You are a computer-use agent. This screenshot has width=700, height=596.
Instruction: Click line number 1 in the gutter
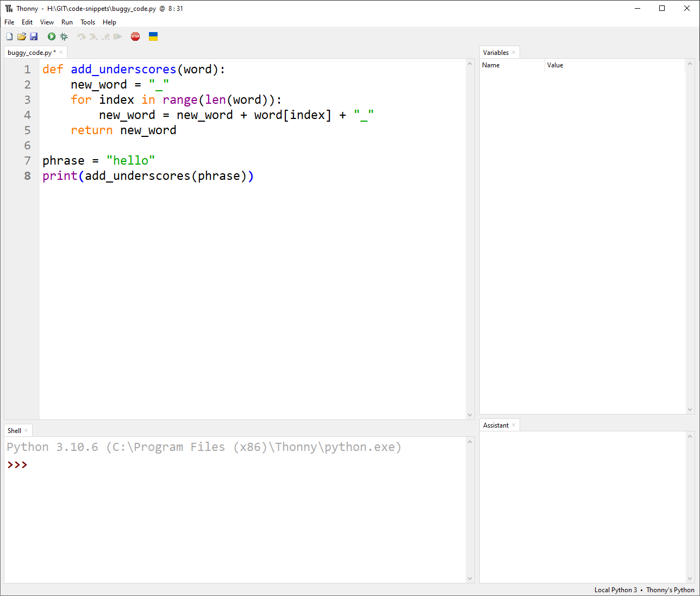[x=27, y=70]
